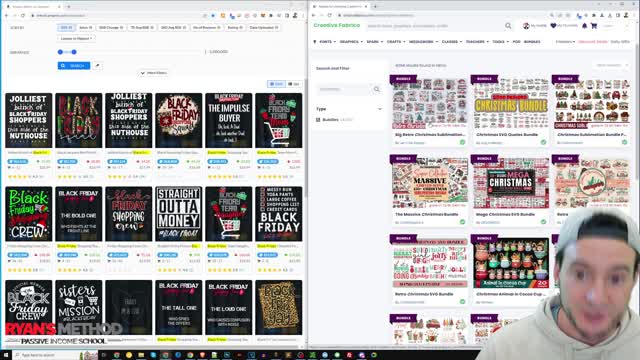The image size is (640, 360).
Task: Open Task View on the taskbar
Action: pos(104,355)
